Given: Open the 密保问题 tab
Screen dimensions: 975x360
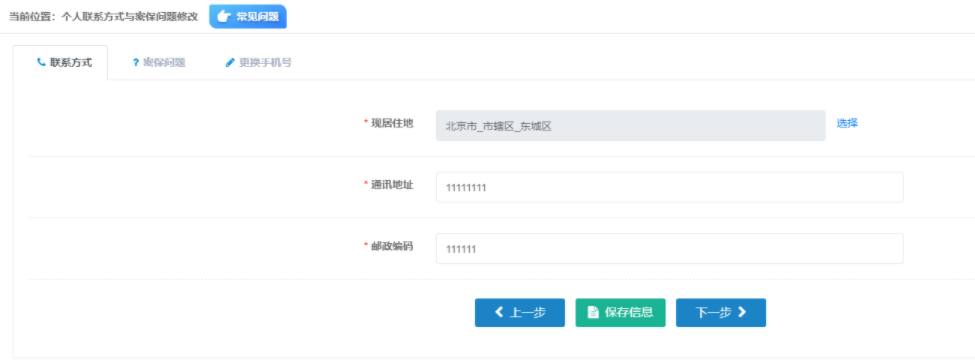Looking at the screenshot, I should [159, 63].
